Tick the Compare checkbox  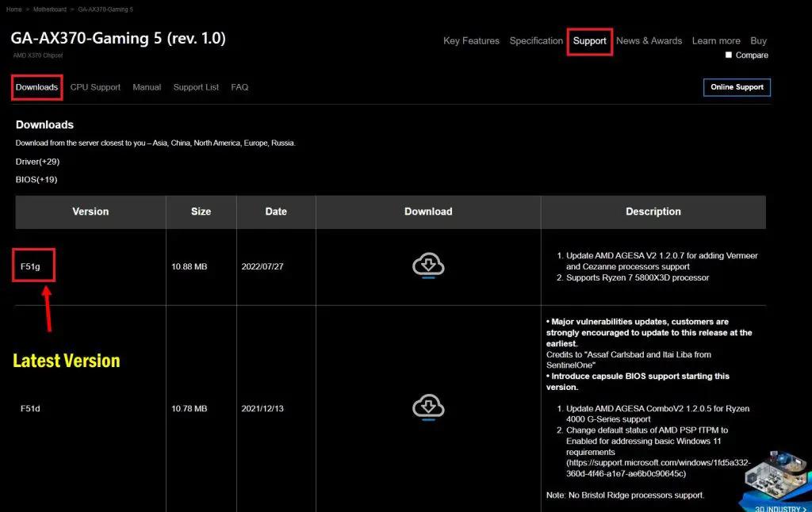729,55
